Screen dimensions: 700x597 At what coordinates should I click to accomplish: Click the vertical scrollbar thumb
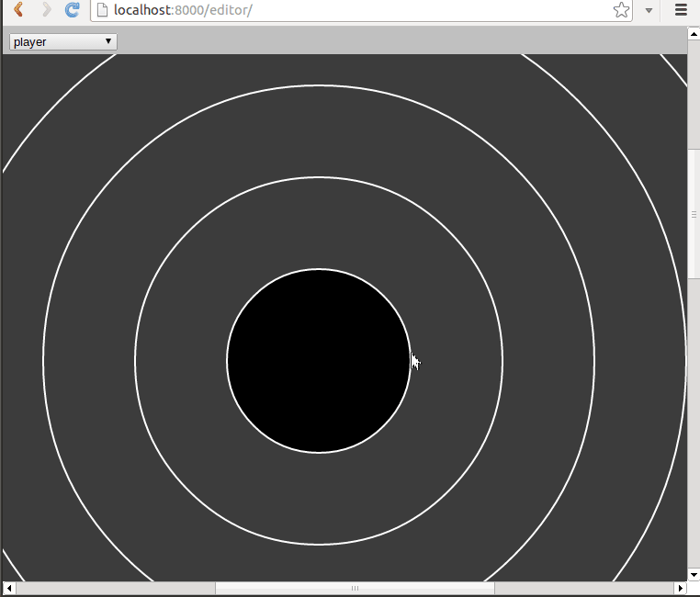tap(694, 214)
